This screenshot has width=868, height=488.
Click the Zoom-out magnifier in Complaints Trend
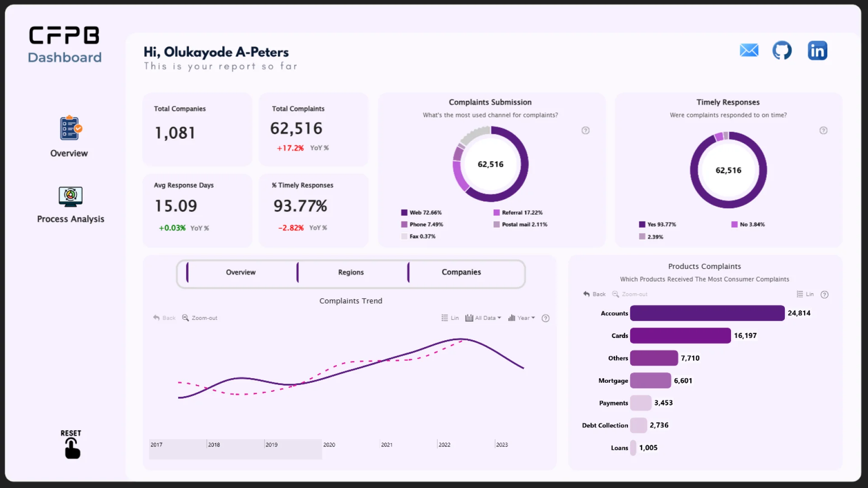click(x=185, y=318)
